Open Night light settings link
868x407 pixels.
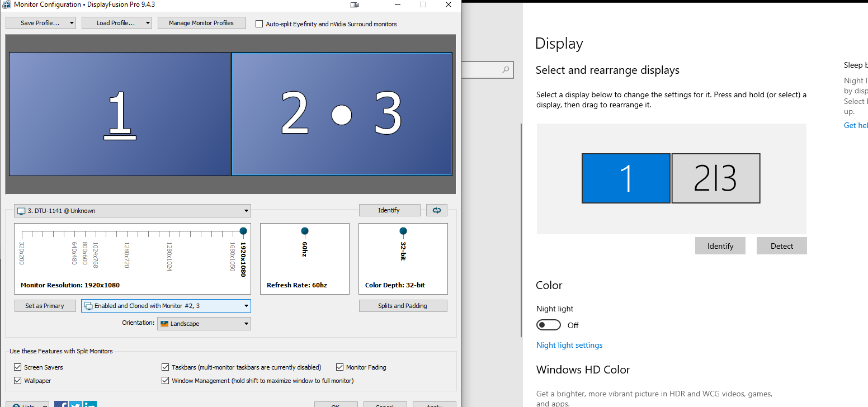click(569, 345)
